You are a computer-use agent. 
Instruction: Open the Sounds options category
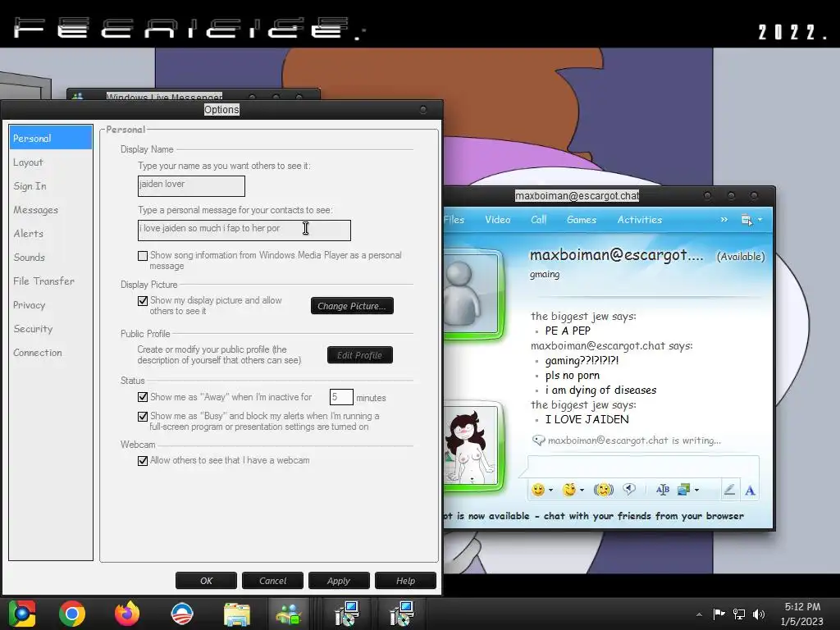click(50, 257)
